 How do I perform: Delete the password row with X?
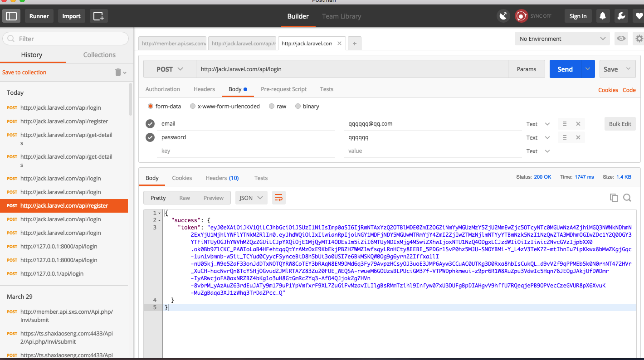(578, 137)
